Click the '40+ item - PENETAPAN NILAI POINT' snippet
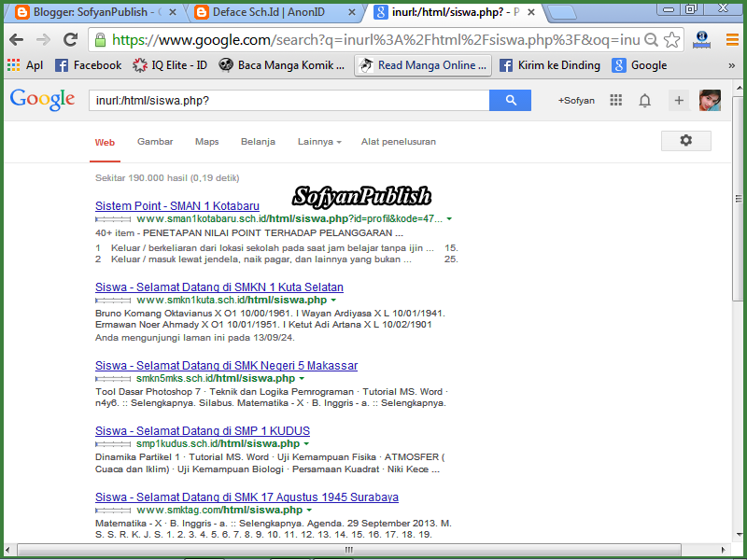Image resolution: width=747 pixels, height=560 pixels. click(x=249, y=232)
